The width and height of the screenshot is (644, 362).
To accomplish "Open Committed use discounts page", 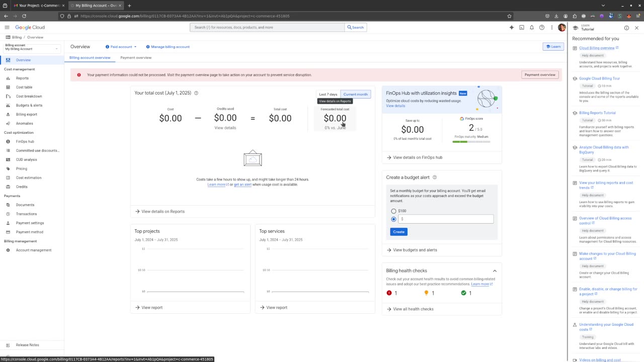I will [37, 150].
